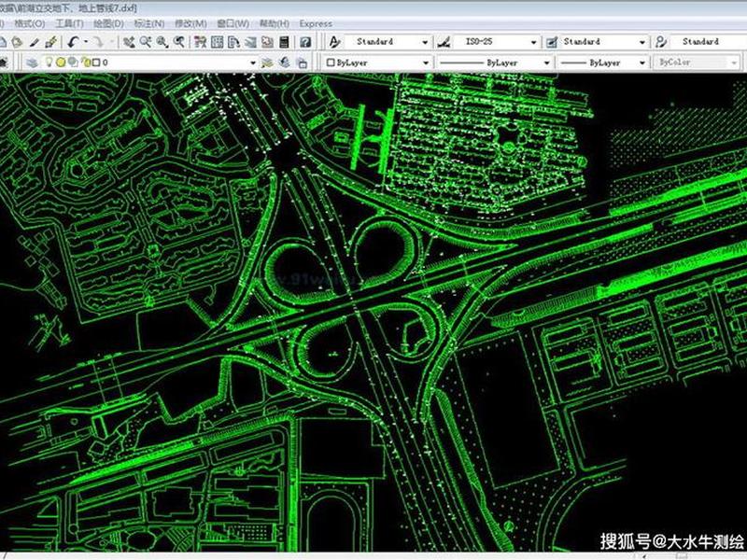Open the Properties palette icon

200,42
